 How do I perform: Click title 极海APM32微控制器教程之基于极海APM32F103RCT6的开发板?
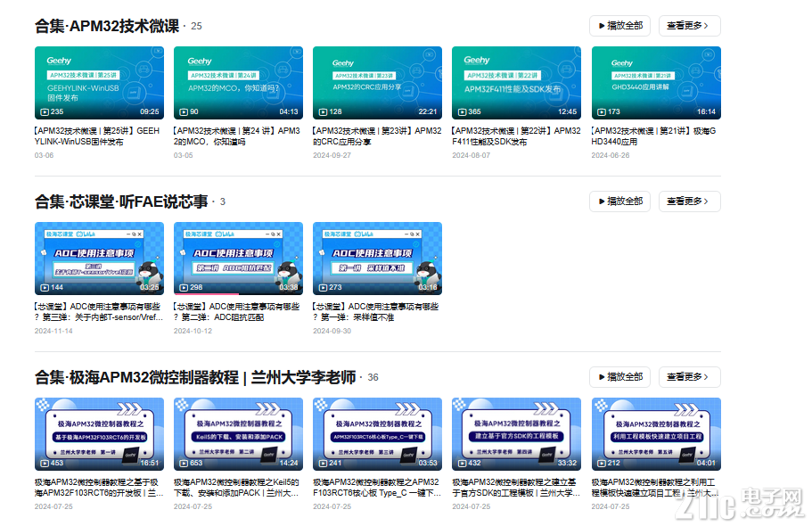98,488
